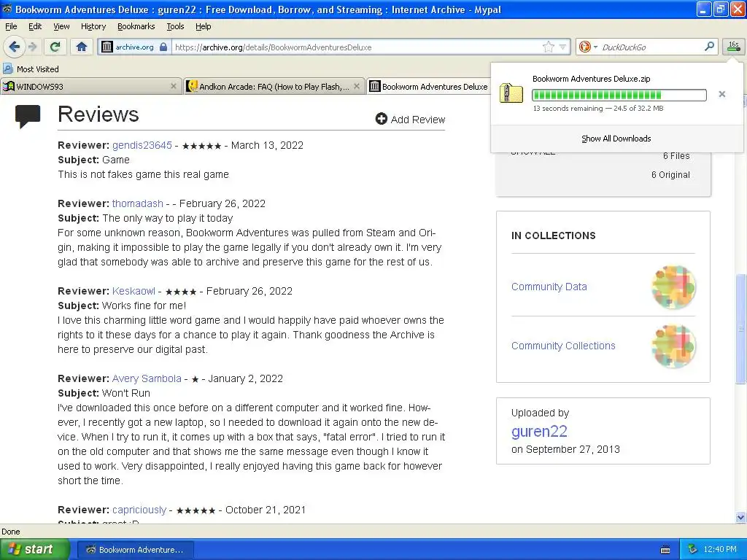Click the 6 Files count
Screen dimensions: 747x560
pos(676,156)
